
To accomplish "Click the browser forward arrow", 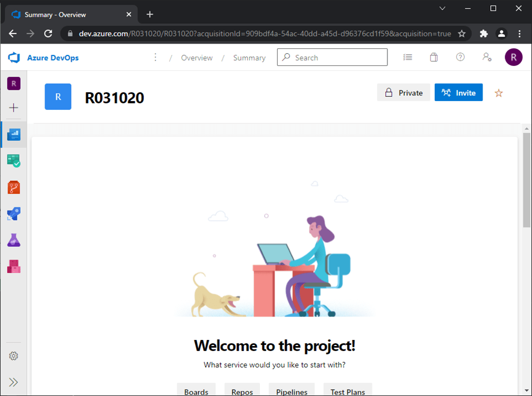I will click(x=31, y=34).
